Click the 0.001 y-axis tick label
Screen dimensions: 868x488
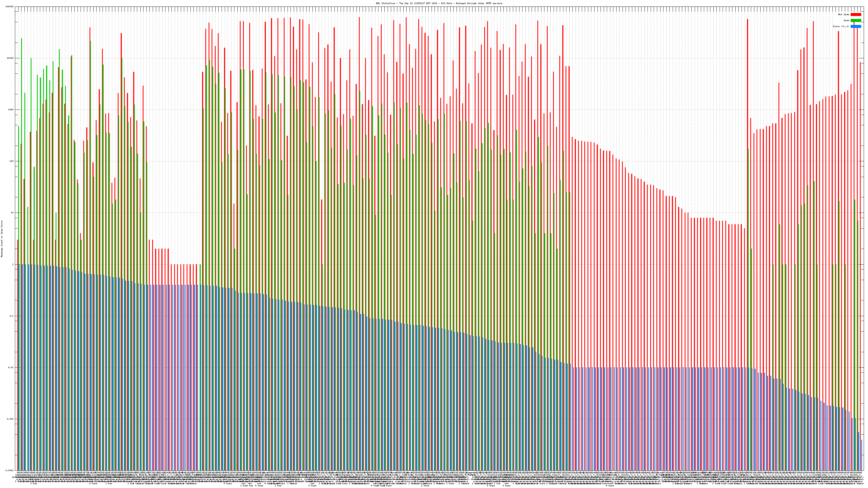11,419
